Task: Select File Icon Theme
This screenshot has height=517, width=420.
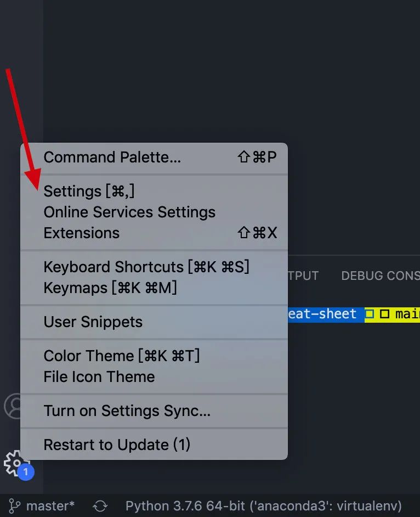Action: pyautogui.click(x=154, y=377)
